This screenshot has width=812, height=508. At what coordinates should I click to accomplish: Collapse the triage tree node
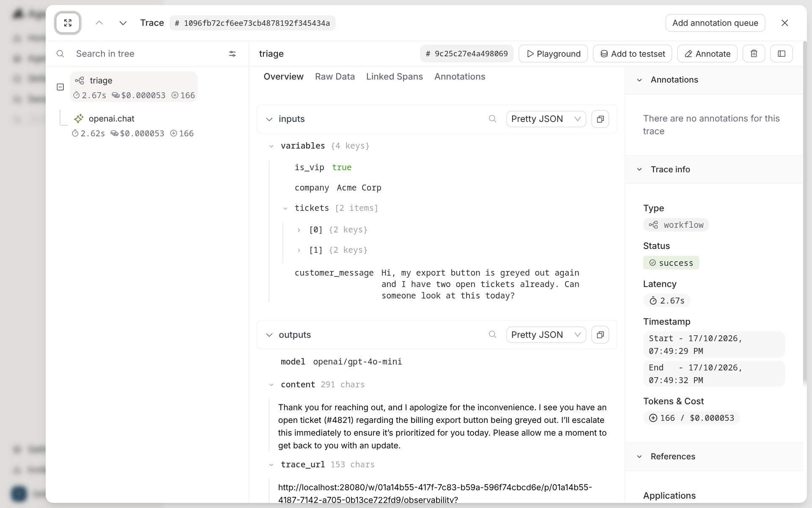click(x=60, y=87)
